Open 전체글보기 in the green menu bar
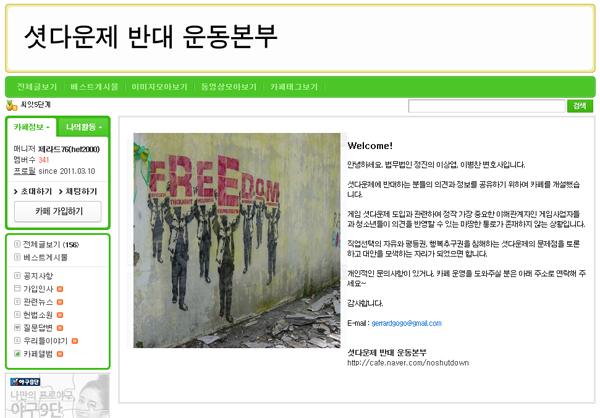 pyautogui.click(x=37, y=87)
